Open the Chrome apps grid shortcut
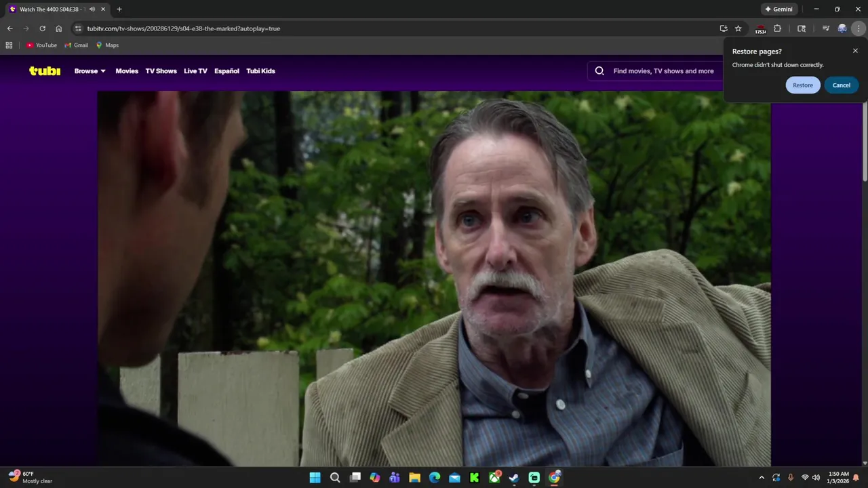868x488 pixels. (9, 45)
